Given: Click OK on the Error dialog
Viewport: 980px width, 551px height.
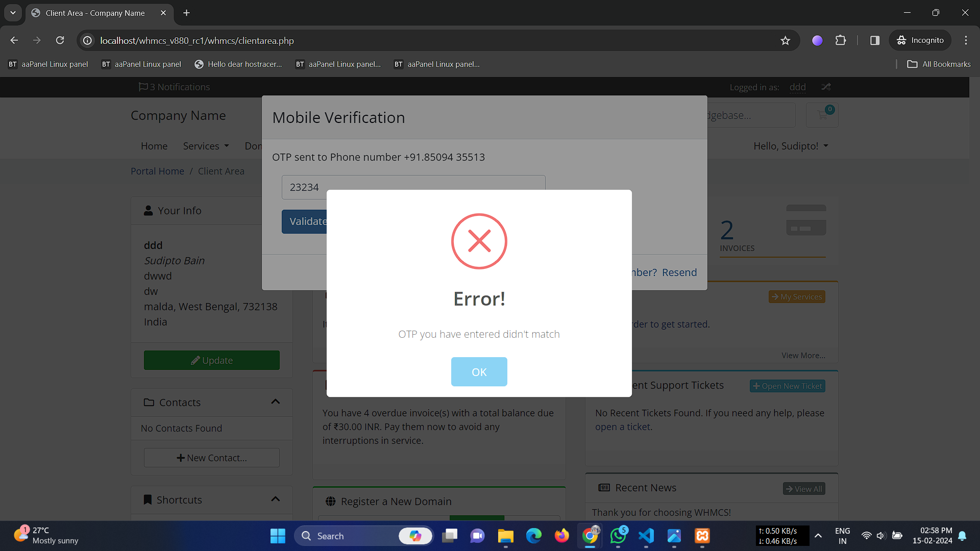Looking at the screenshot, I should pyautogui.click(x=479, y=372).
